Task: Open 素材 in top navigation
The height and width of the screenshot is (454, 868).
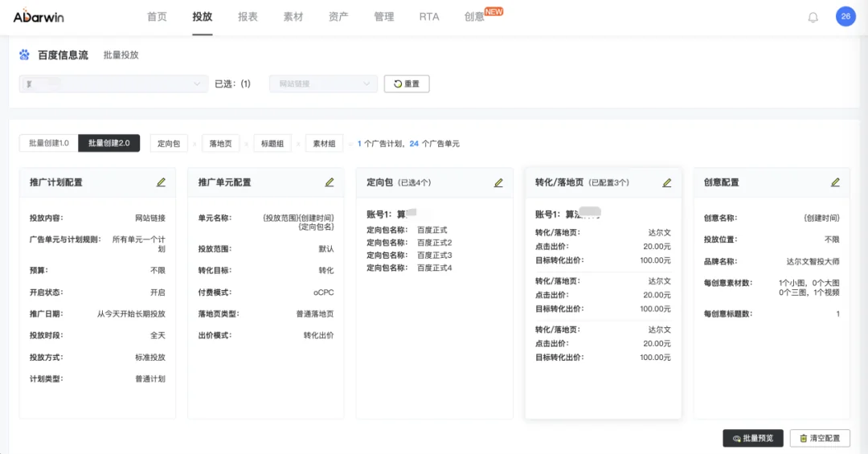Action: (x=293, y=17)
